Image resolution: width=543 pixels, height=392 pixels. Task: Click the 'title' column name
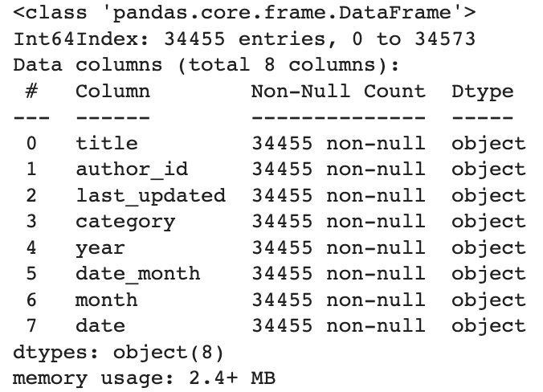pyautogui.click(x=107, y=144)
